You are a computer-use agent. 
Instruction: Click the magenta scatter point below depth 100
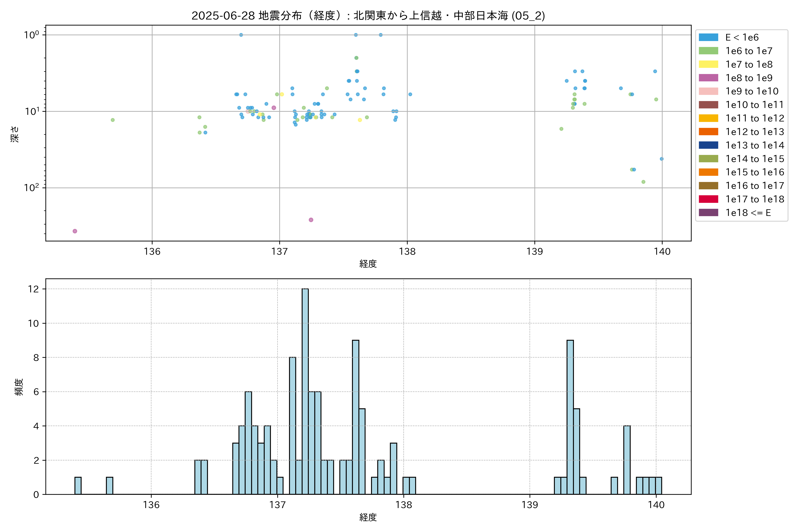click(311, 220)
